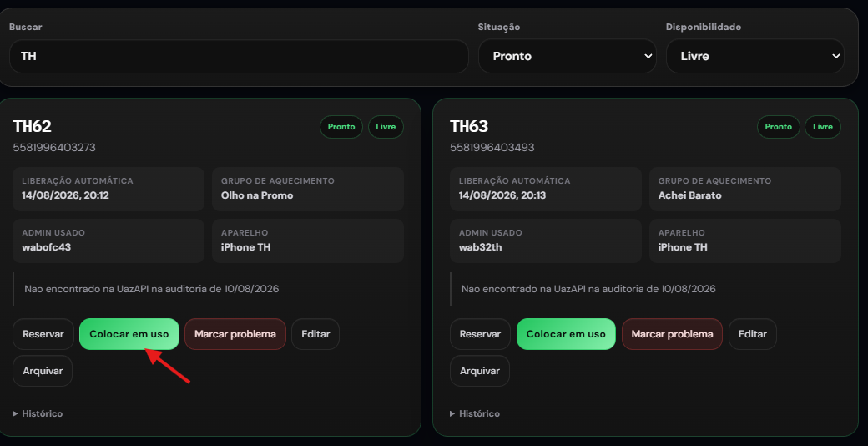Click the UazAPI audit note on TH63
The image size is (868, 446).
click(x=588, y=289)
